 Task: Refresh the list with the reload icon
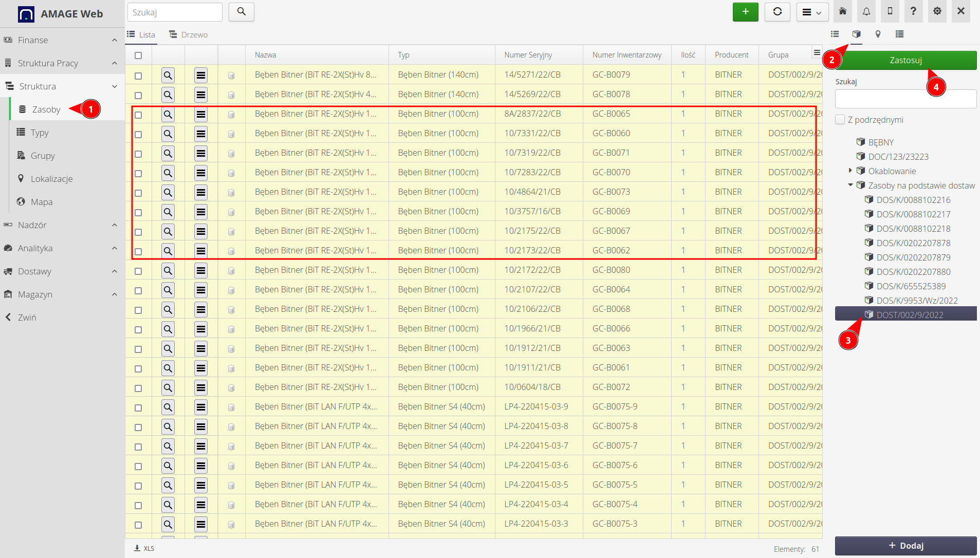(777, 11)
